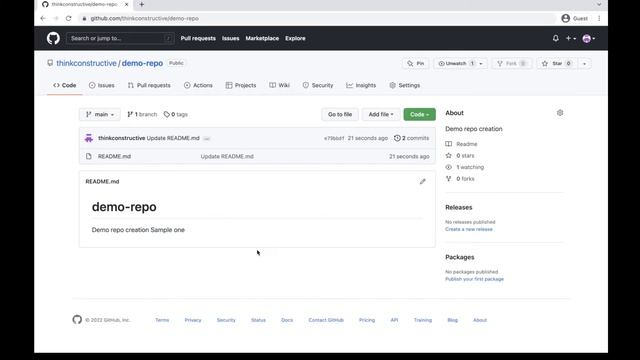View the 0 tags link
The image size is (640, 360).
tap(176, 114)
